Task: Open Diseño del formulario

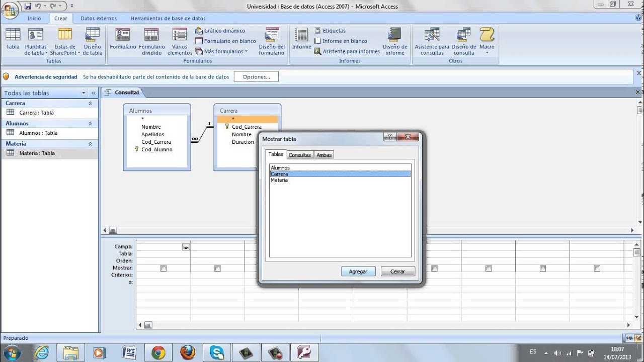Action: pos(272,41)
